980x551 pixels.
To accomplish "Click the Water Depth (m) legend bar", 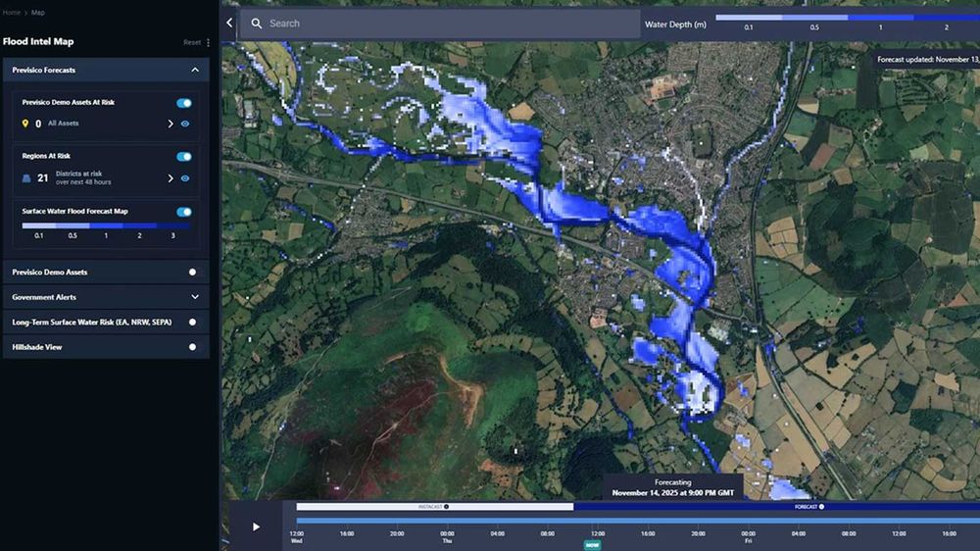I will click(x=848, y=18).
